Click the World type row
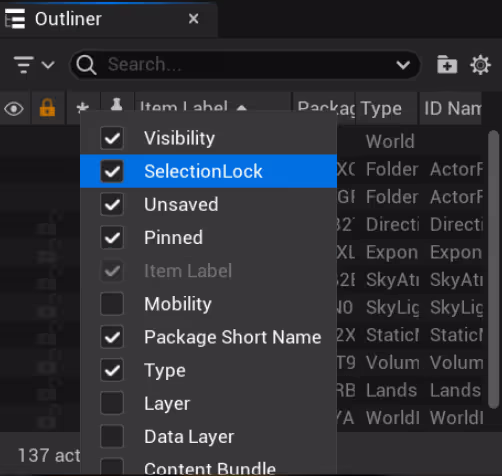502x476 pixels. tap(390, 141)
